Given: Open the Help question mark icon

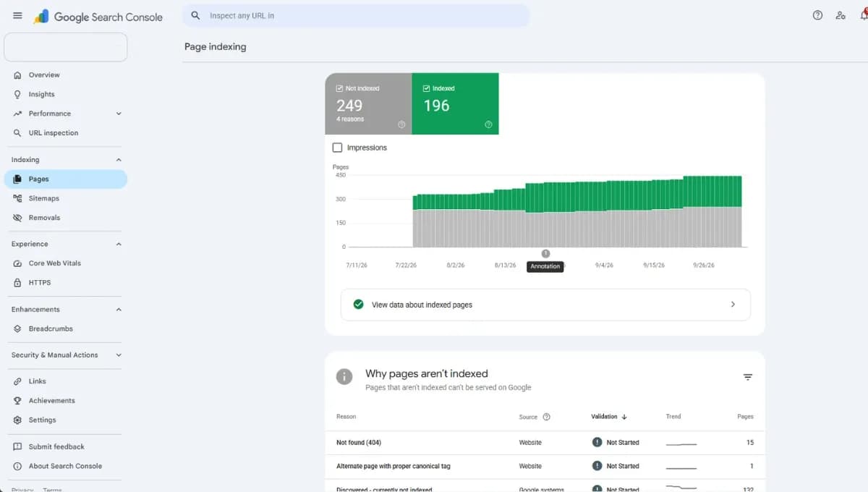Looking at the screenshot, I should (817, 15).
